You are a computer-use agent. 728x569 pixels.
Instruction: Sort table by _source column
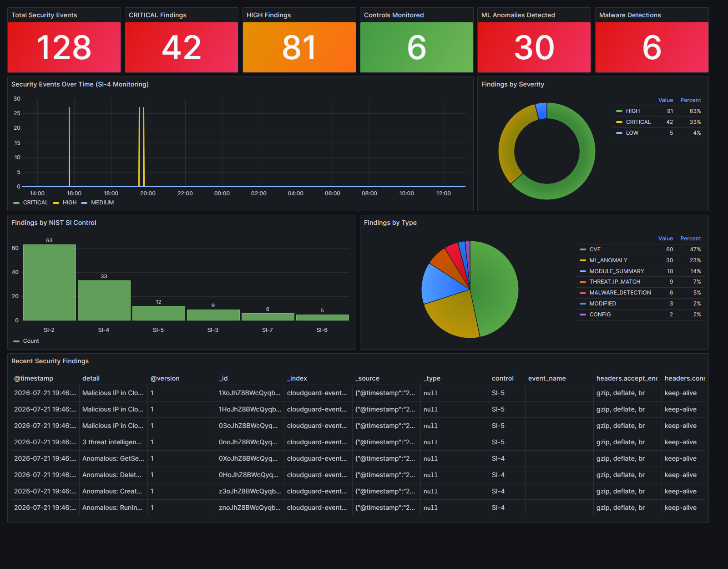coord(367,378)
